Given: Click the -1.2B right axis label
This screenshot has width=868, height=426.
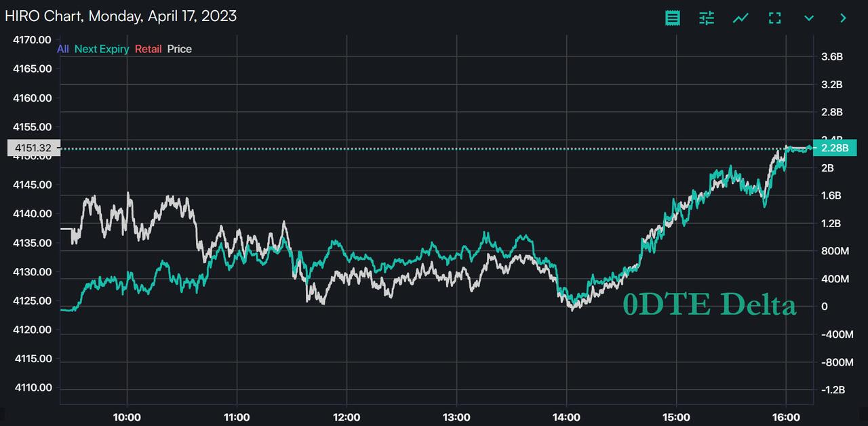Looking at the screenshot, I should [832, 390].
